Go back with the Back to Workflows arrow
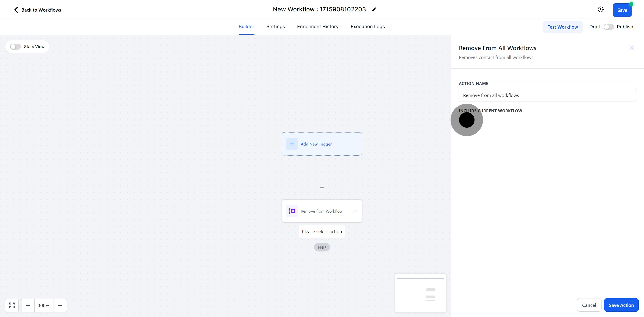644x317 pixels. click(x=16, y=10)
